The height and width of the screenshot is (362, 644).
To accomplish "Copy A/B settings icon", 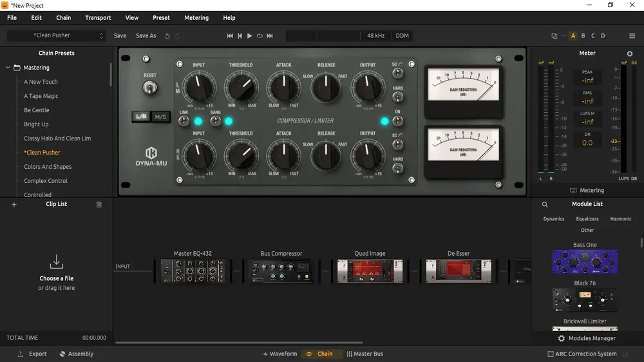I will [554, 35].
